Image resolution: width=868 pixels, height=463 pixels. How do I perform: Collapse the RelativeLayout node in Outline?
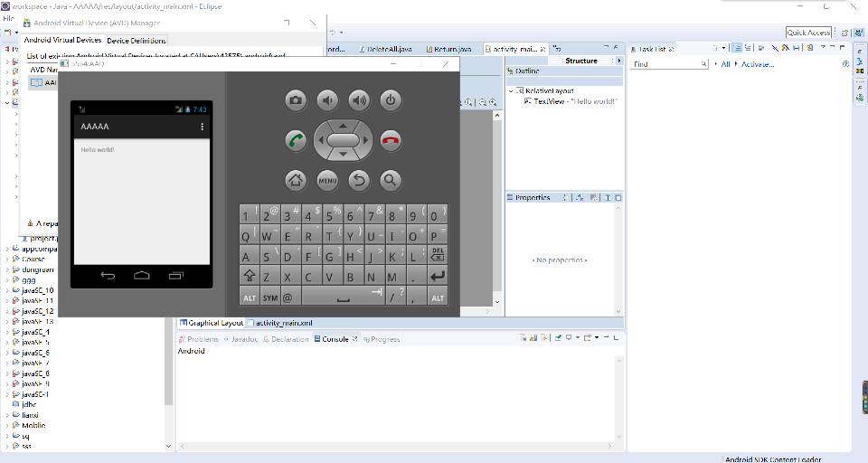pos(511,91)
